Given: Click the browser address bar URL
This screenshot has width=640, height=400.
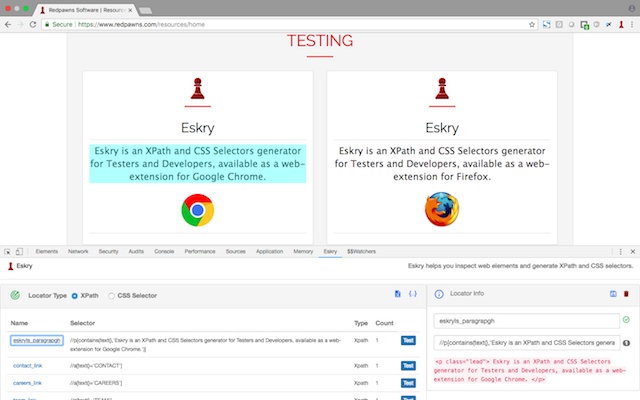Looking at the screenshot, I should click(x=141, y=24).
